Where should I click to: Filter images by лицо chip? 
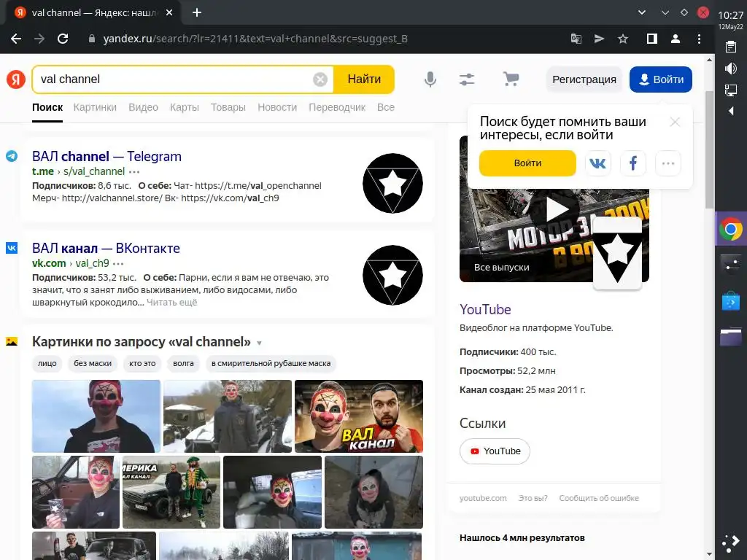pyautogui.click(x=47, y=363)
